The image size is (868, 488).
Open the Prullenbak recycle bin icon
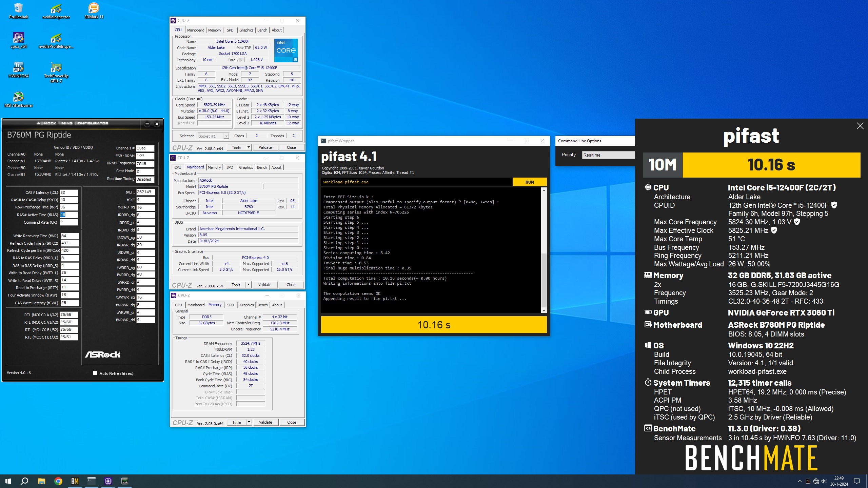tap(18, 11)
